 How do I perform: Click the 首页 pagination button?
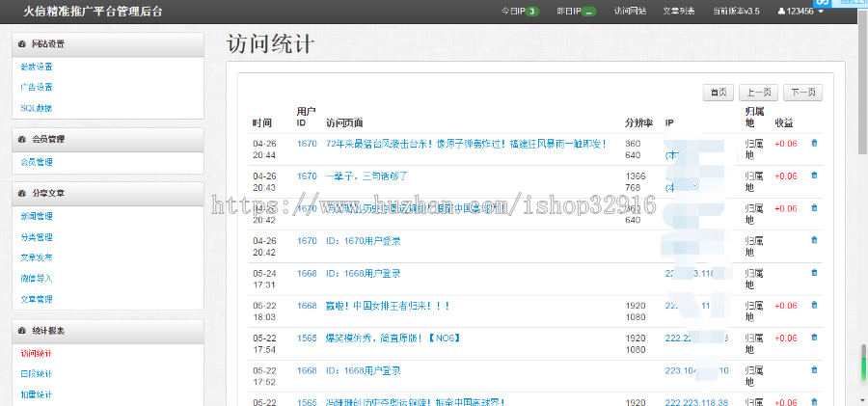coord(718,93)
